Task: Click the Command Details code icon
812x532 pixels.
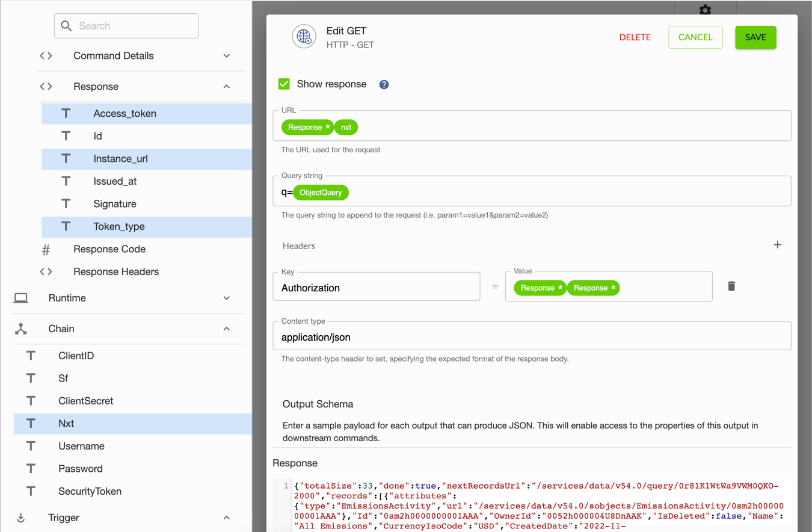Action: (x=46, y=55)
